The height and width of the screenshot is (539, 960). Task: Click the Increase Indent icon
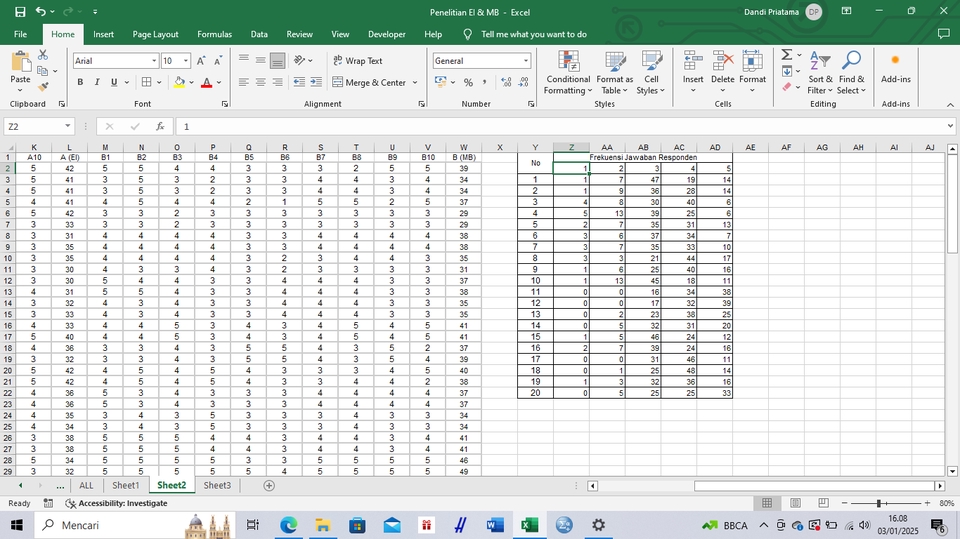(316, 82)
